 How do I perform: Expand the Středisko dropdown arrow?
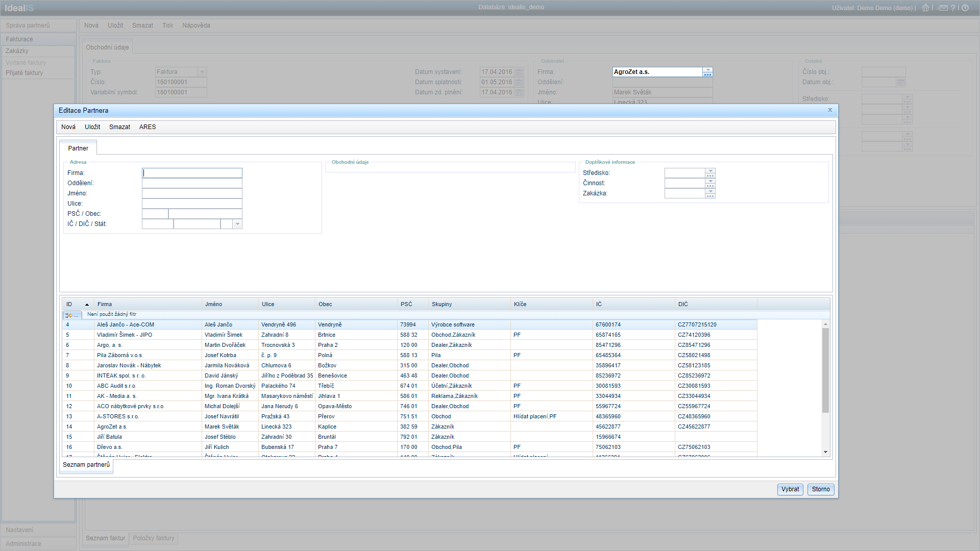pyautogui.click(x=710, y=170)
